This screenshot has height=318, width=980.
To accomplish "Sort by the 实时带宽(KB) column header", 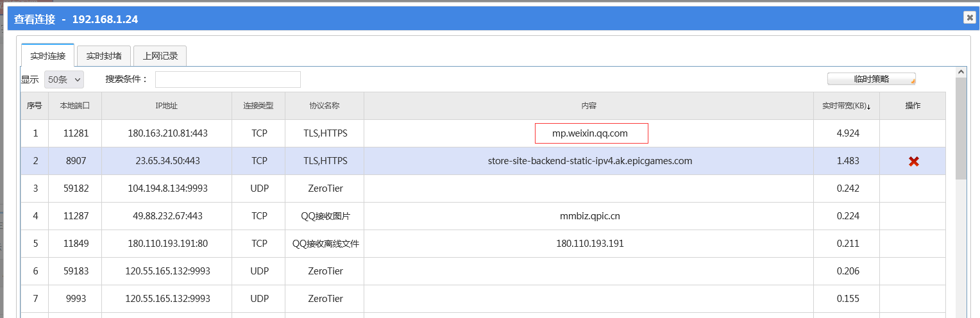I will point(847,106).
